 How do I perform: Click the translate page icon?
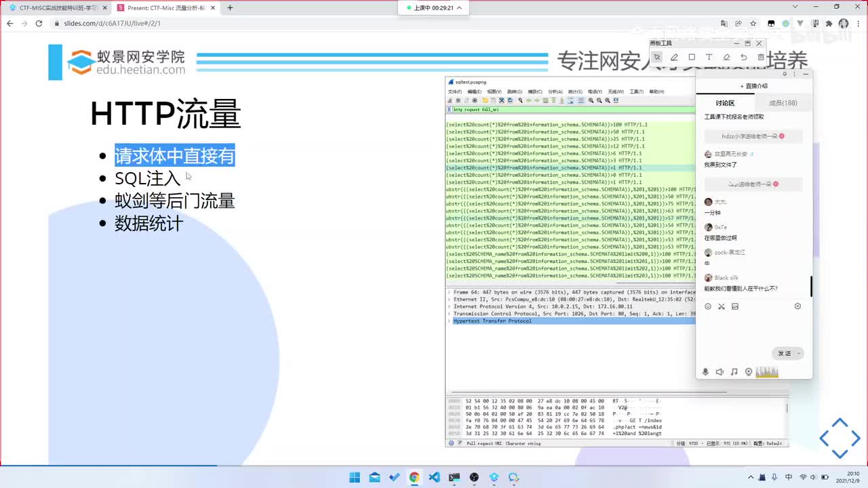coord(724,23)
